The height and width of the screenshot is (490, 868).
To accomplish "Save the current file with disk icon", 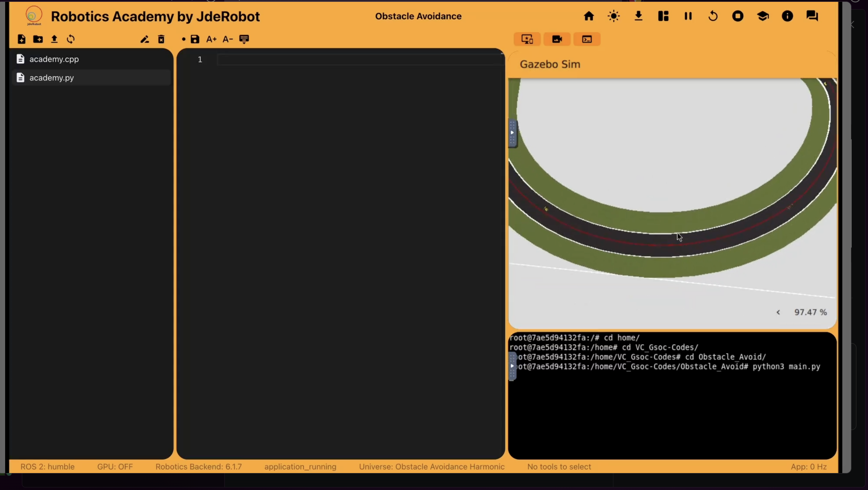I will coord(195,39).
